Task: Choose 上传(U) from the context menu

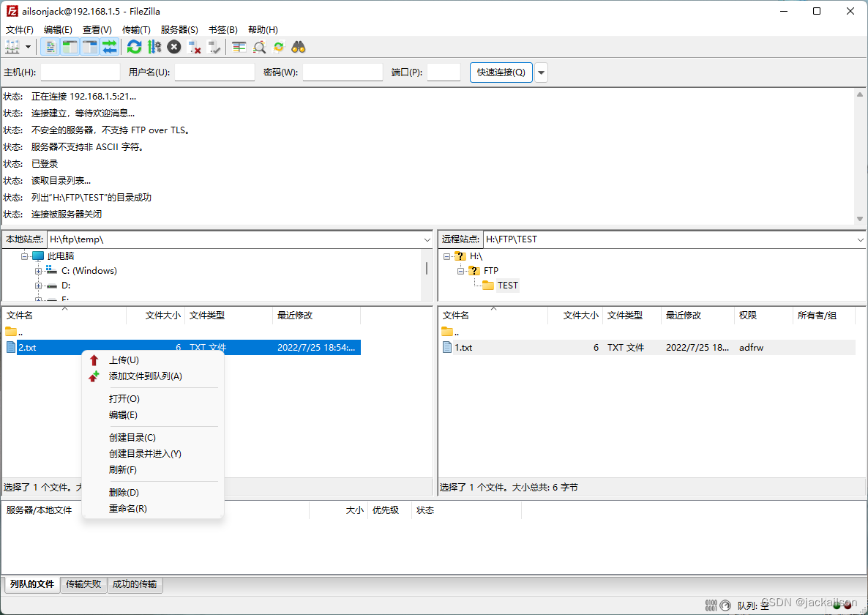Action: 153,360
